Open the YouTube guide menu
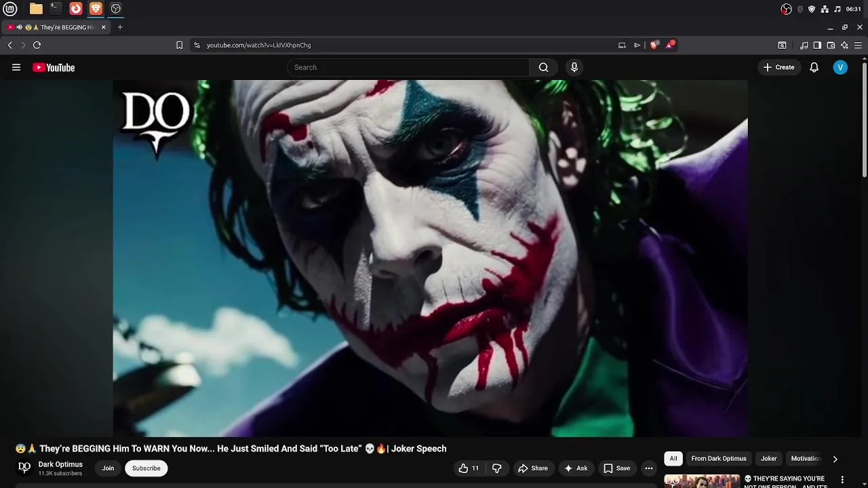The height and width of the screenshot is (488, 868). (x=16, y=67)
